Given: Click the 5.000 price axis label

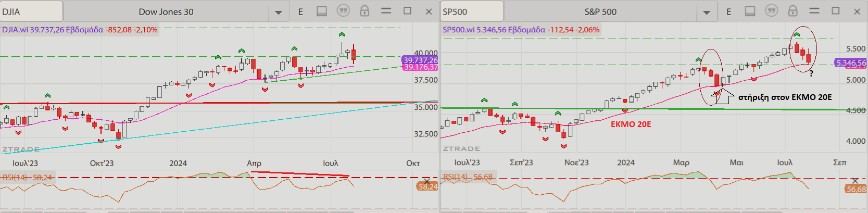Looking at the screenshot, I should [x=856, y=80].
